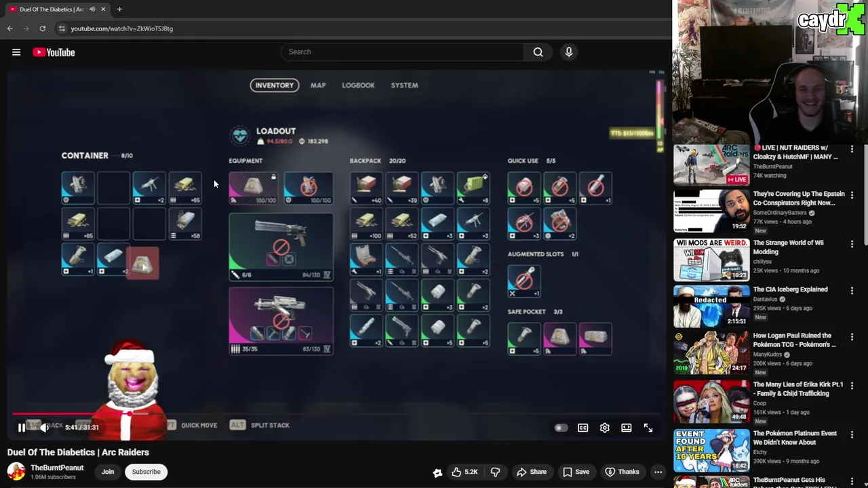Select the first quick use item x5
This screenshot has height=488, width=868.
[x=524, y=188]
